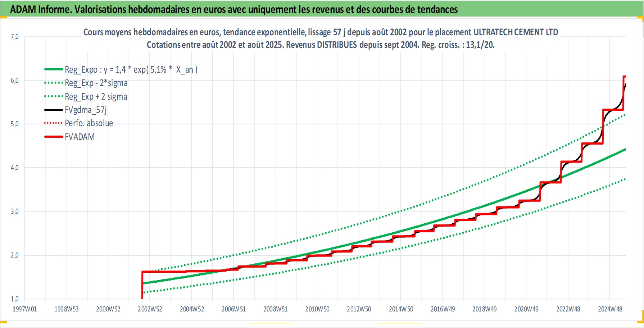Click the FVgdma_57j legend entry

coord(86,110)
